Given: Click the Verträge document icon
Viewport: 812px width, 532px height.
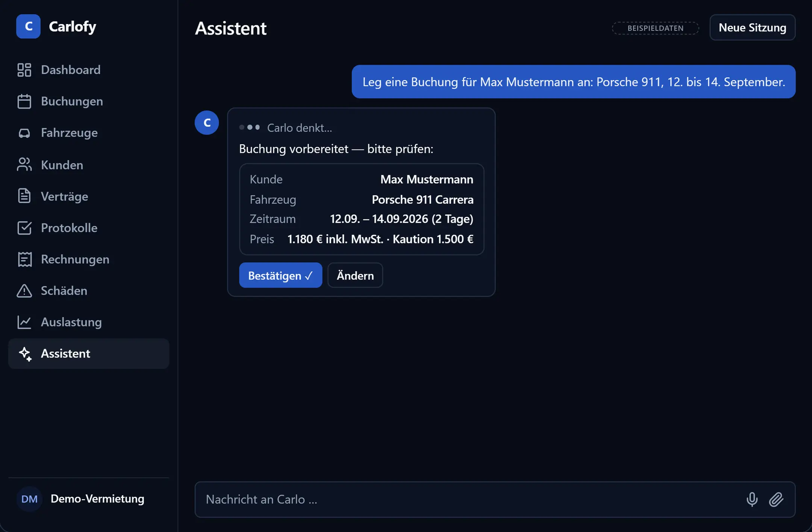Looking at the screenshot, I should (x=24, y=196).
